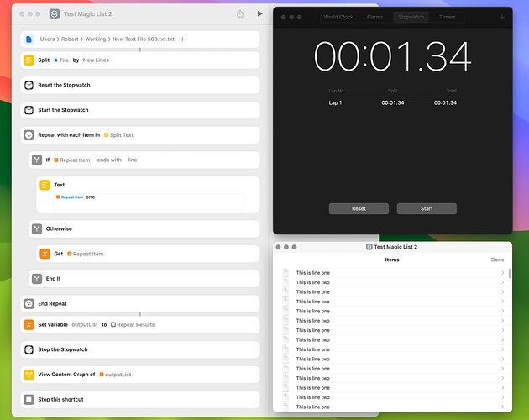The height and width of the screenshot is (420, 529).
Task: Change the New Lines separator option
Action: pos(96,60)
